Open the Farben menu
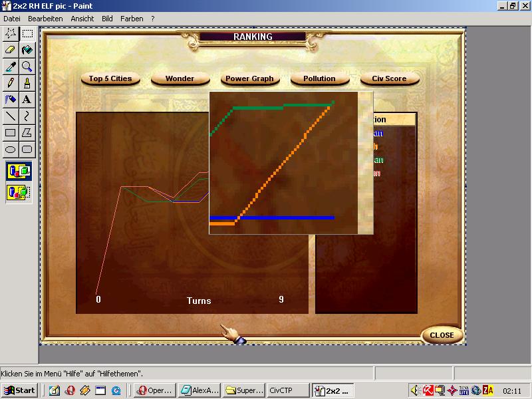Image resolution: width=532 pixels, height=399 pixels. (x=132, y=19)
